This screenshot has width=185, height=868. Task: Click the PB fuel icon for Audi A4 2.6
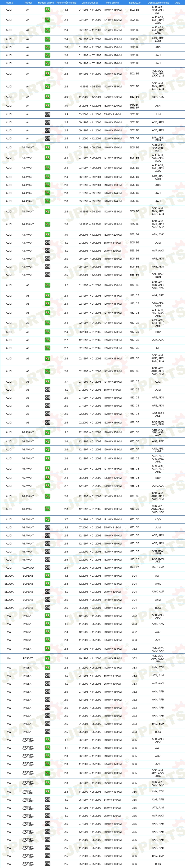[47, 47]
